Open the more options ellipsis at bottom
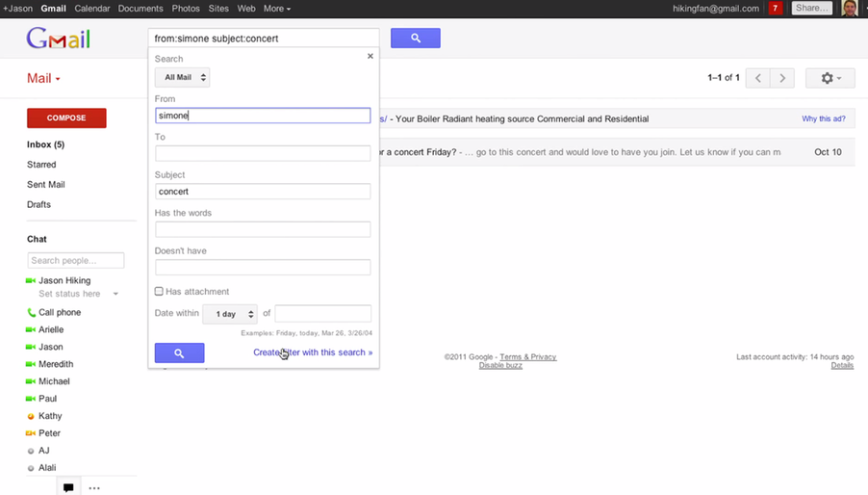Image resolution: width=868 pixels, height=495 pixels. pos(94,488)
